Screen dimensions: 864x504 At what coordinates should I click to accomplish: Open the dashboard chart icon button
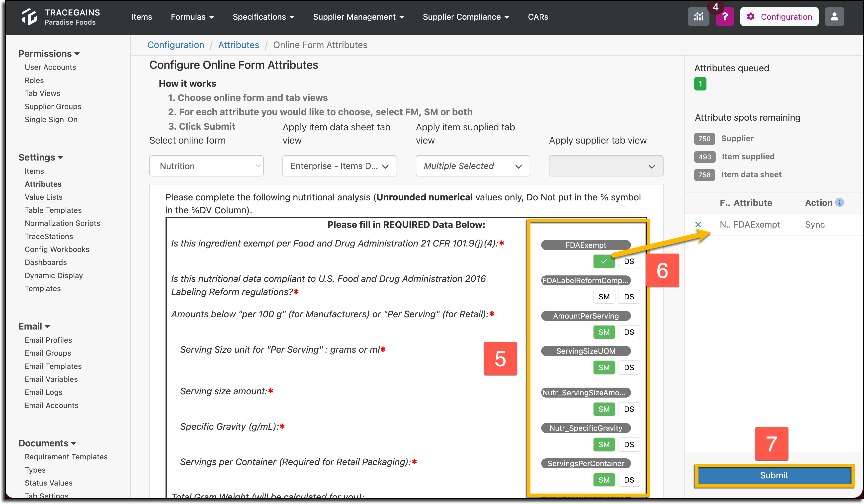pyautogui.click(x=698, y=16)
